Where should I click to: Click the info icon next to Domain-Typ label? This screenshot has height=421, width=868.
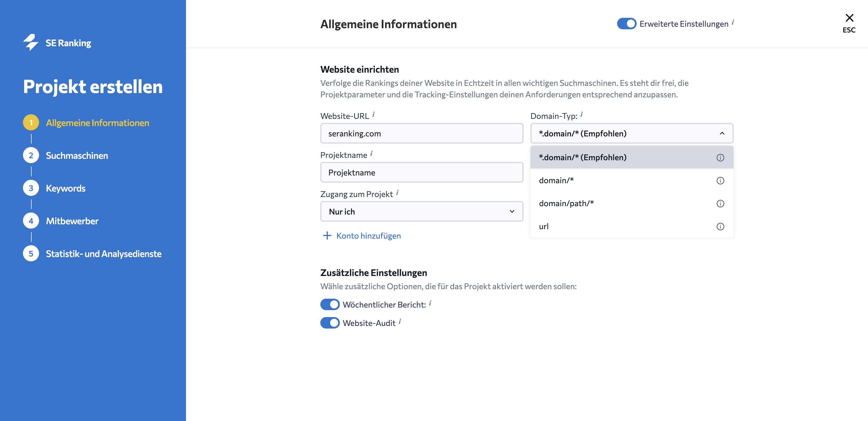click(582, 115)
